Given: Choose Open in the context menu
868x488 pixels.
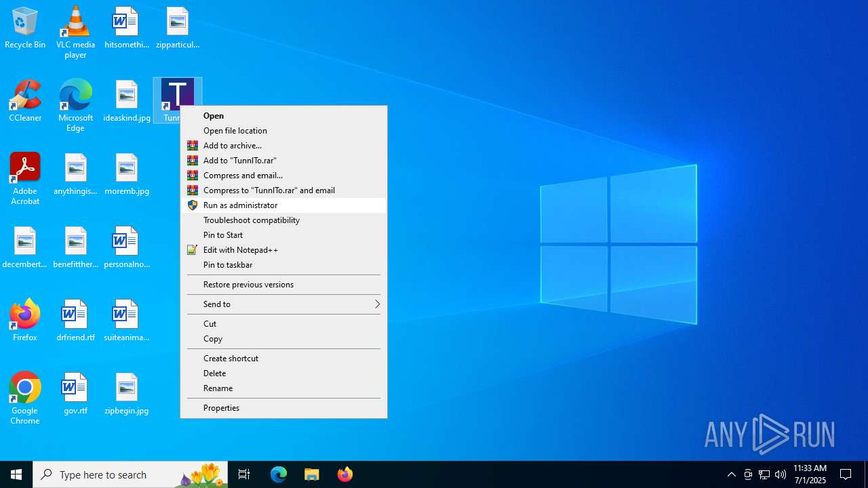Looking at the screenshot, I should click(x=283, y=116).
